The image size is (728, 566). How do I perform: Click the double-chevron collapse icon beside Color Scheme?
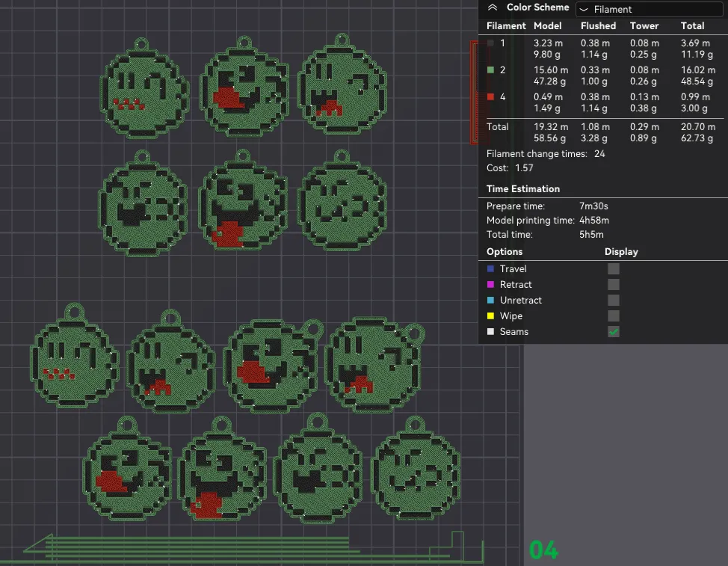pyautogui.click(x=493, y=7)
